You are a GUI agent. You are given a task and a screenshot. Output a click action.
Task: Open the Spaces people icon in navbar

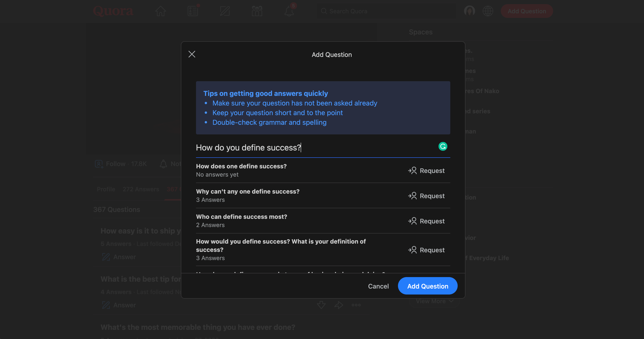point(257,11)
